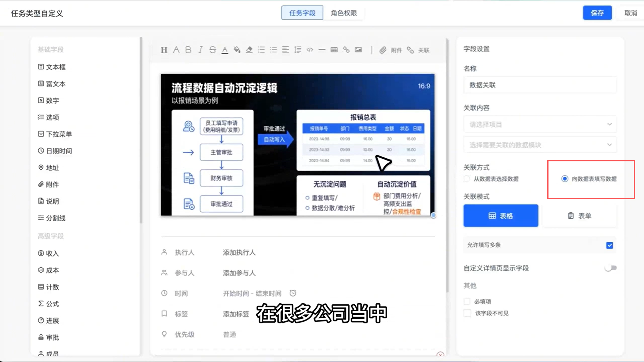The image size is (644, 362).
Task: Select the 说明 field
Action: pos(48,201)
